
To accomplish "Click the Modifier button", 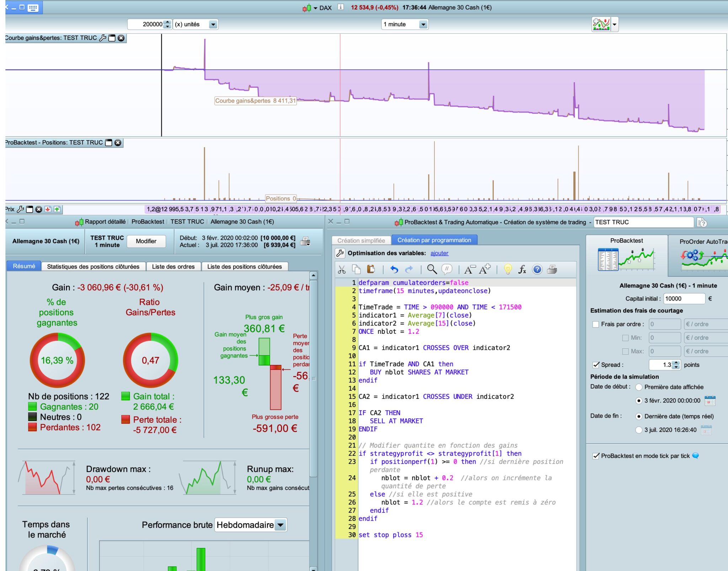I will [x=146, y=241].
